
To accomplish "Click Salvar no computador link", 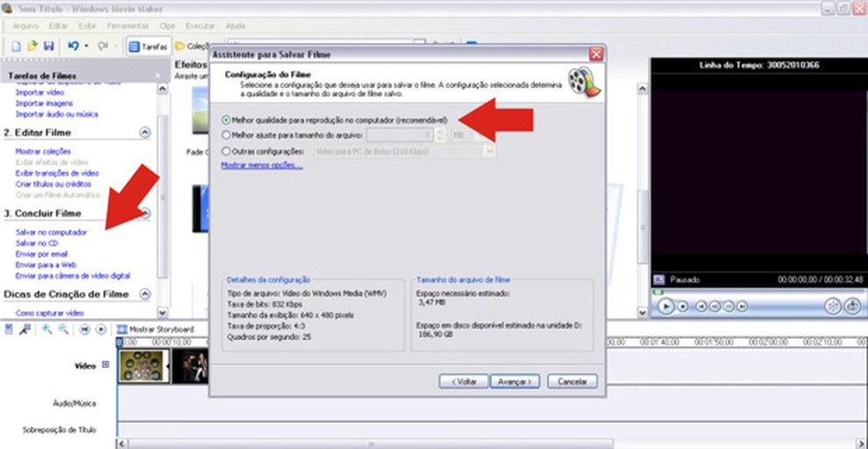I will (x=51, y=232).
